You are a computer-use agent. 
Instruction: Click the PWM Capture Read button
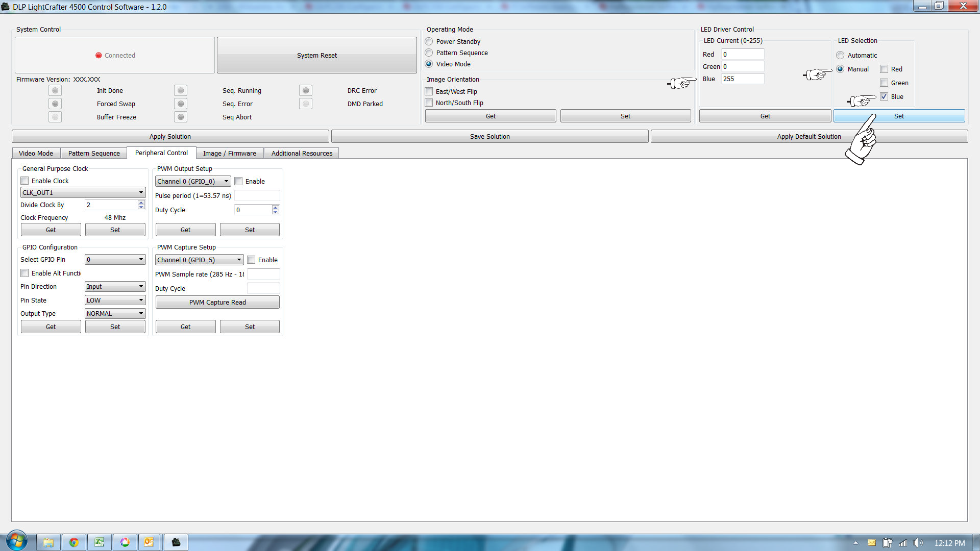[217, 302]
